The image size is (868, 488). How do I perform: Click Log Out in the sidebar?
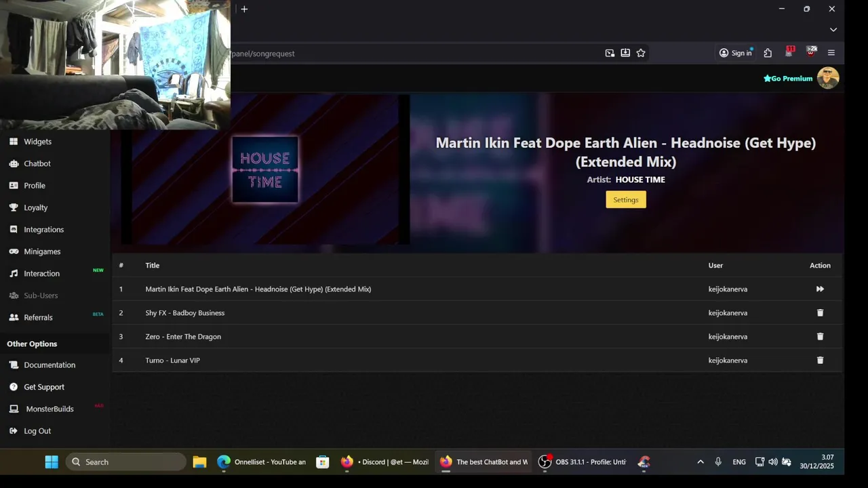click(37, 431)
